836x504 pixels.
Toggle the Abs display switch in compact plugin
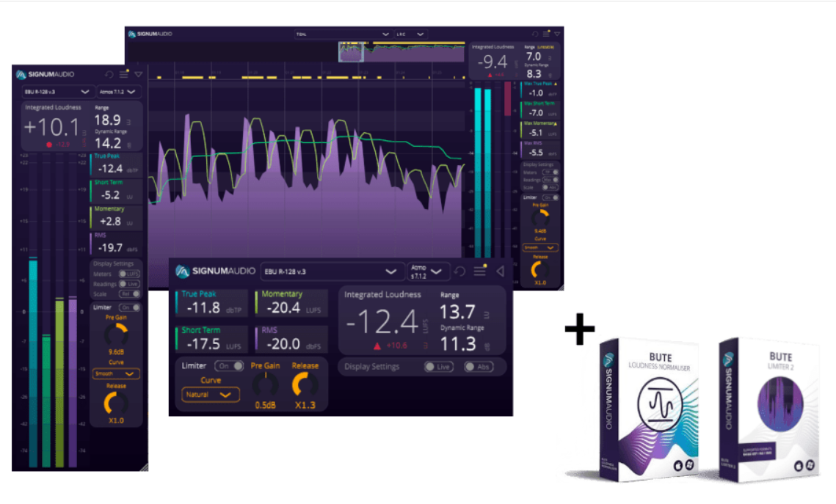coord(479,367)
